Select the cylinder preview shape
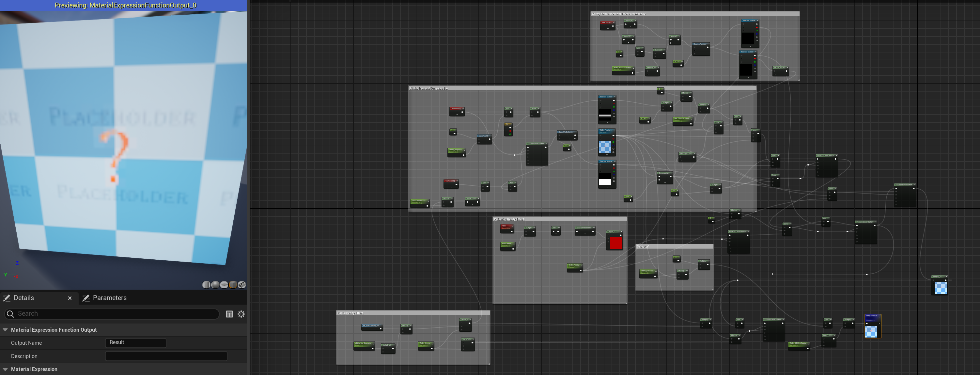The height and width of the screenshot is (375, 980). 207,284
